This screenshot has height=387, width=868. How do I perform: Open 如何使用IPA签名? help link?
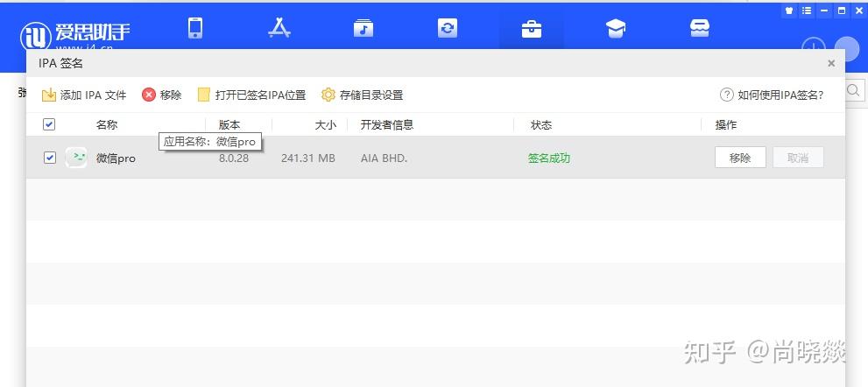pyautogui.click(x=772, y=95)
